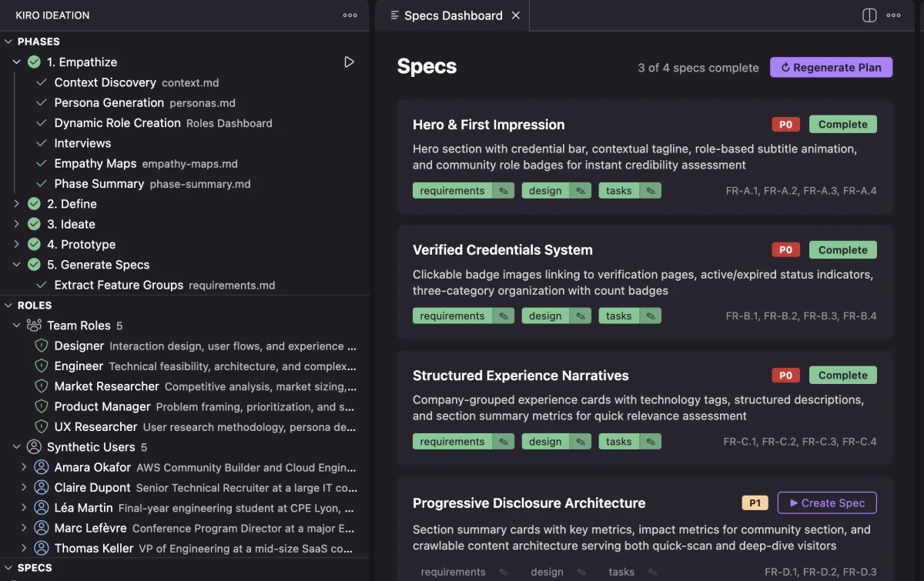
Task: Click P1 priority badge on Progressive Disclosure
Action: (755, 503)
